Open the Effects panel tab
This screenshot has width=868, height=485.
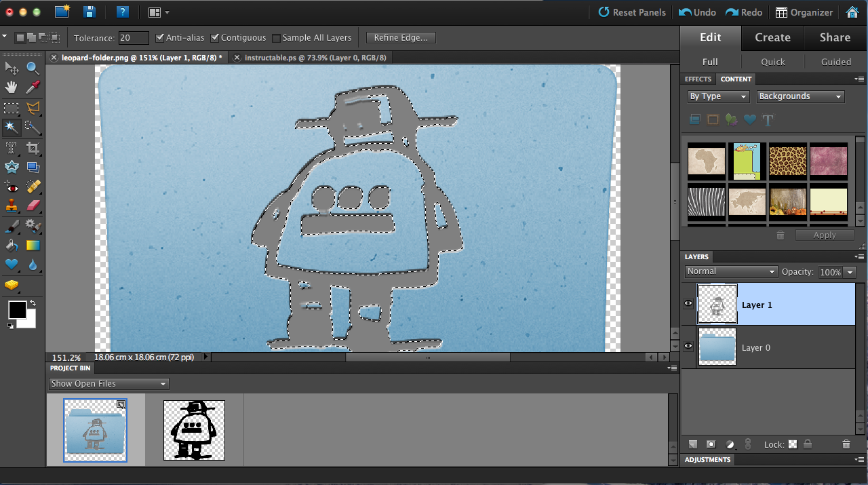(x=698, y=79)
